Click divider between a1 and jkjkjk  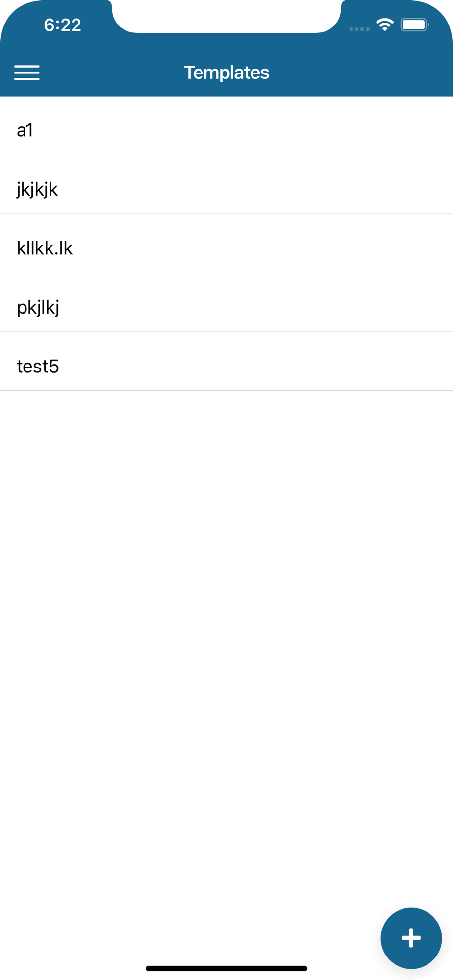[226, 154]
